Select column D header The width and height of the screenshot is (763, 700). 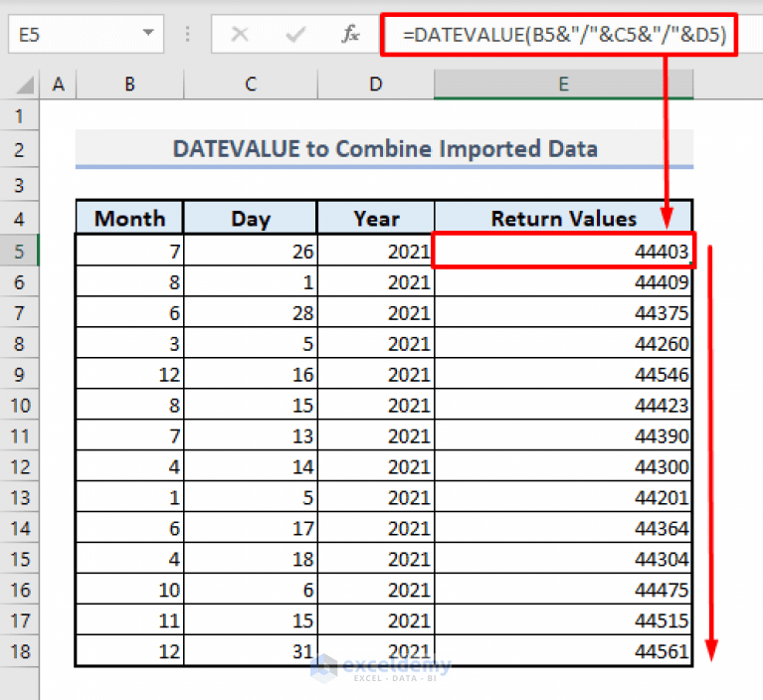click(376, 85)
